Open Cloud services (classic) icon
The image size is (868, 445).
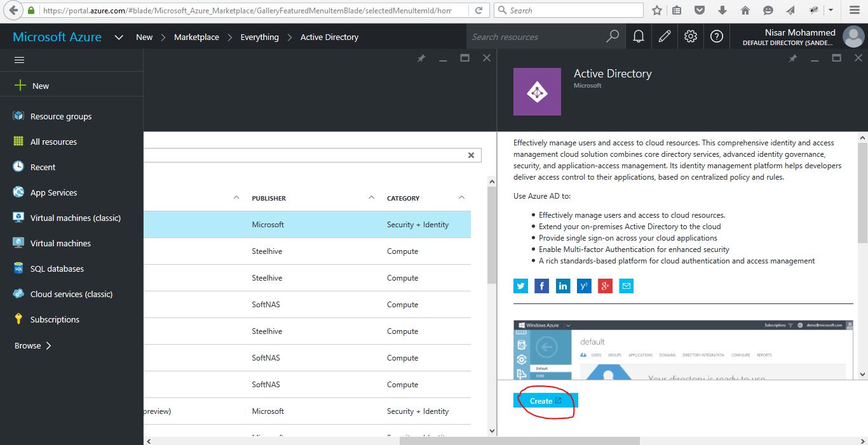pos(18,294)
